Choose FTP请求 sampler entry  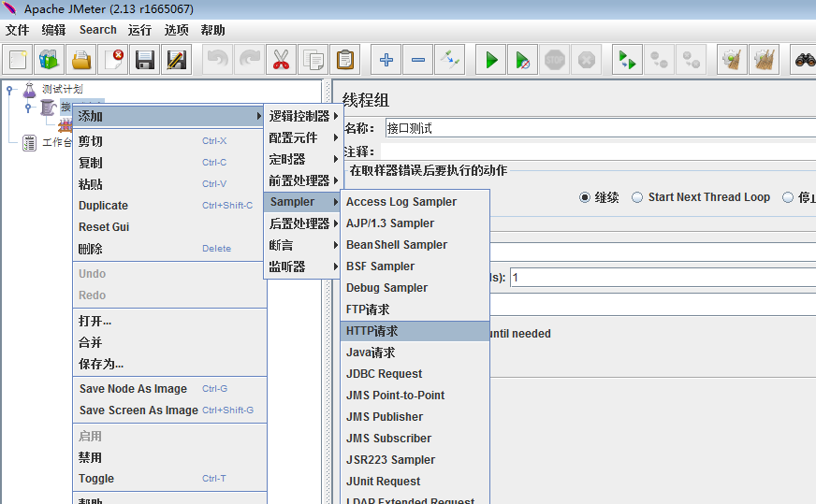[415, 310]
